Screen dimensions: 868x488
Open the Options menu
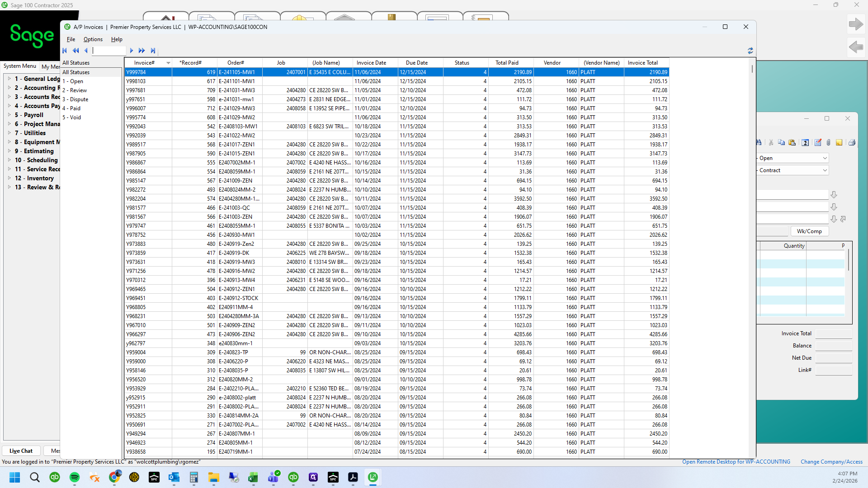pos(93,39)
